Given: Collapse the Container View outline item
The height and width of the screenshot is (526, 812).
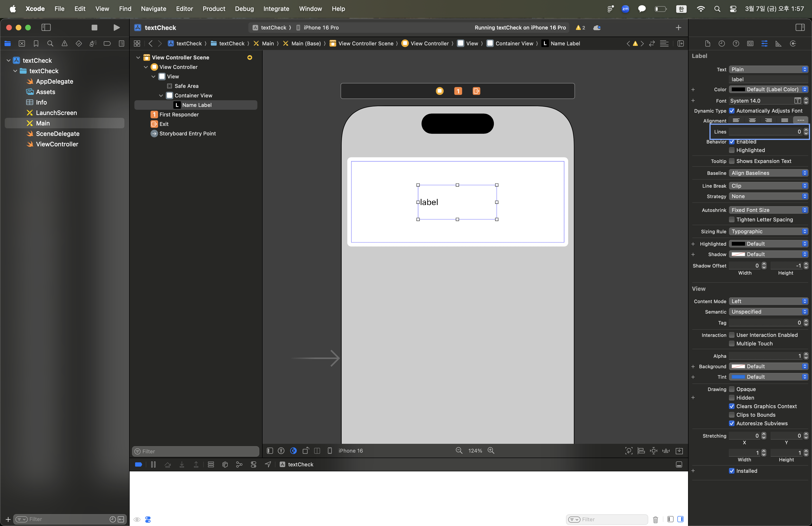Looking at the screenshot, I should [161, 96].
